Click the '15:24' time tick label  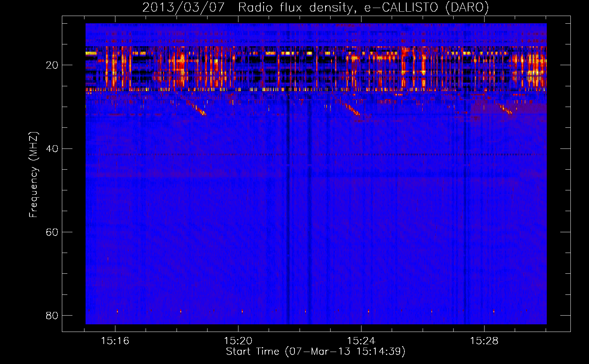click(361, 341)
